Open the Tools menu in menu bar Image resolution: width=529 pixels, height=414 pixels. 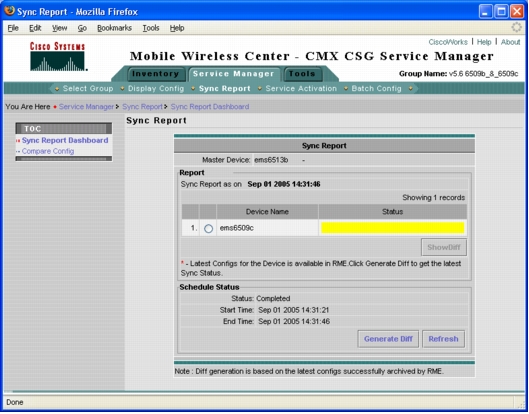click(x=151, y=28)
